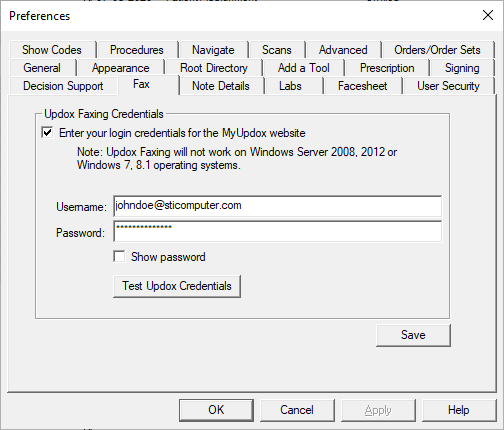The width and height of the screenshot is (504, 430).
Task: Go to the Advanced tab
Action: [343, 50]
